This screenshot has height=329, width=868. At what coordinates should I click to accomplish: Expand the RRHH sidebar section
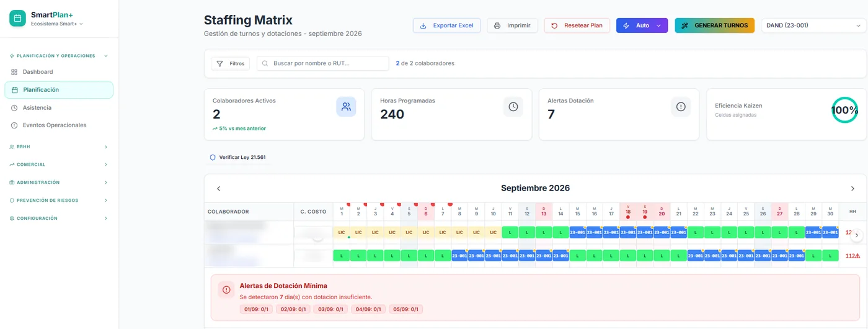59,147
